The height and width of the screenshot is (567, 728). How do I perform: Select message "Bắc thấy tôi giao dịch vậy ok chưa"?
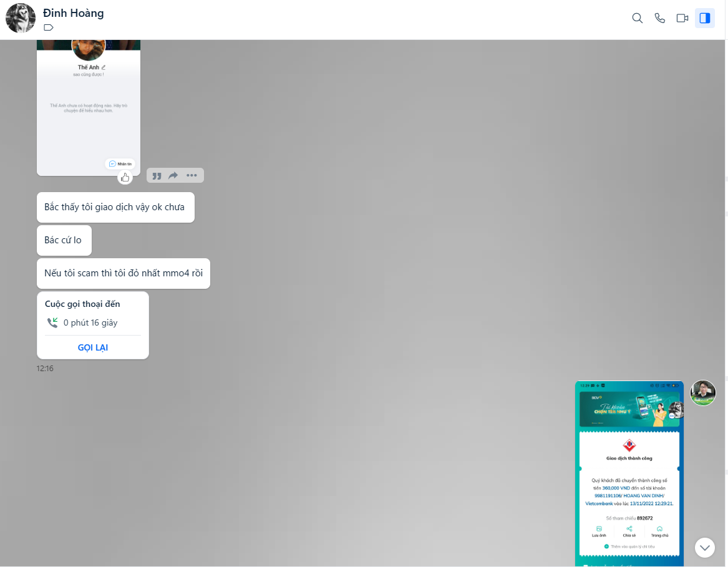tap(115, 207)
